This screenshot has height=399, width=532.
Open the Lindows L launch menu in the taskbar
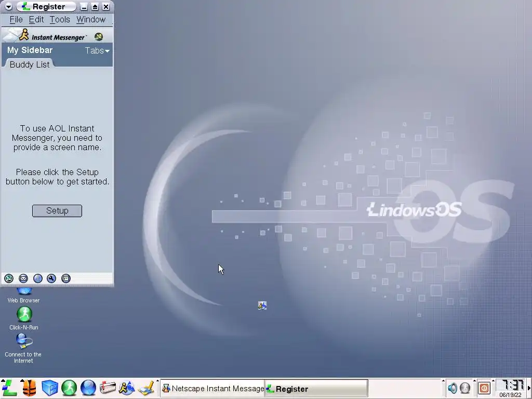pos(9,388)
